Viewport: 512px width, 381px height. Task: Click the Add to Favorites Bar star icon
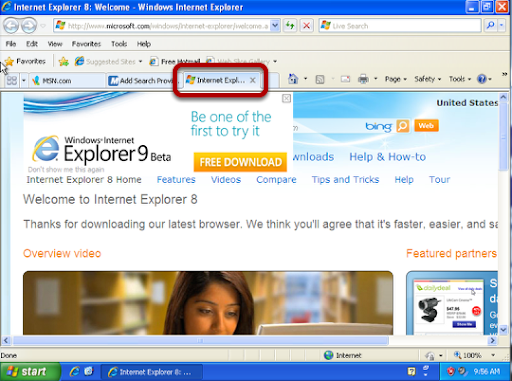coord(63,61)
